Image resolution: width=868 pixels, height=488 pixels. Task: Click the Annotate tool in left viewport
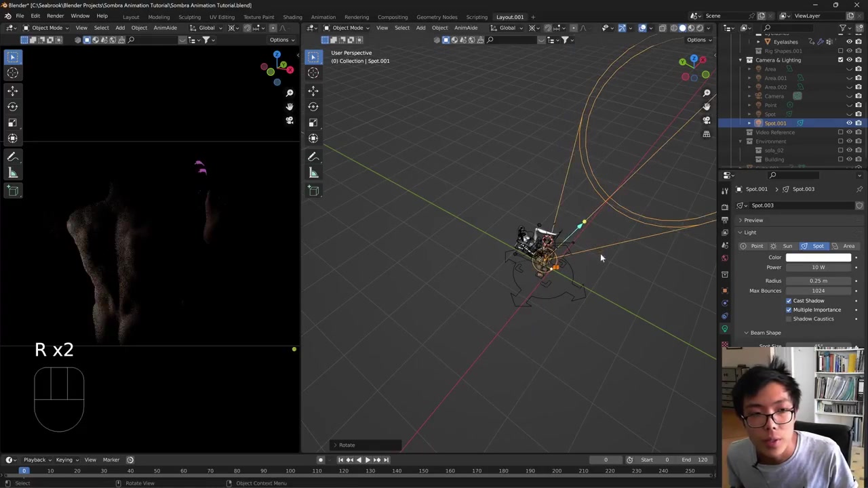point(12,157)
